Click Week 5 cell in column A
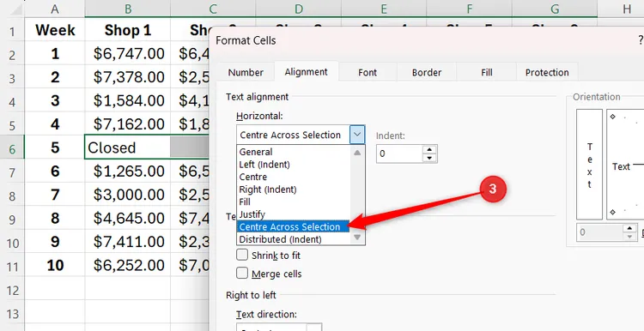The height and width of the screenshot is (331, 644). coord(55,147)
